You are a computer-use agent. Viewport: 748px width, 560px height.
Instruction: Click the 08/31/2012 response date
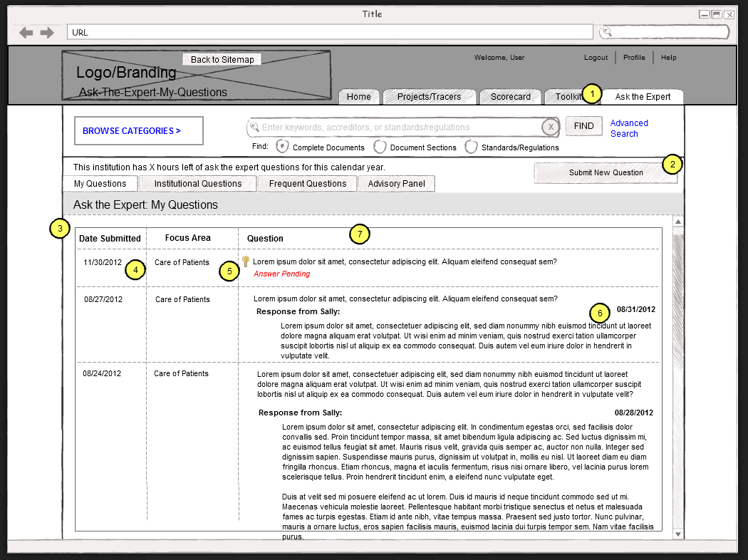click(636, 310)
